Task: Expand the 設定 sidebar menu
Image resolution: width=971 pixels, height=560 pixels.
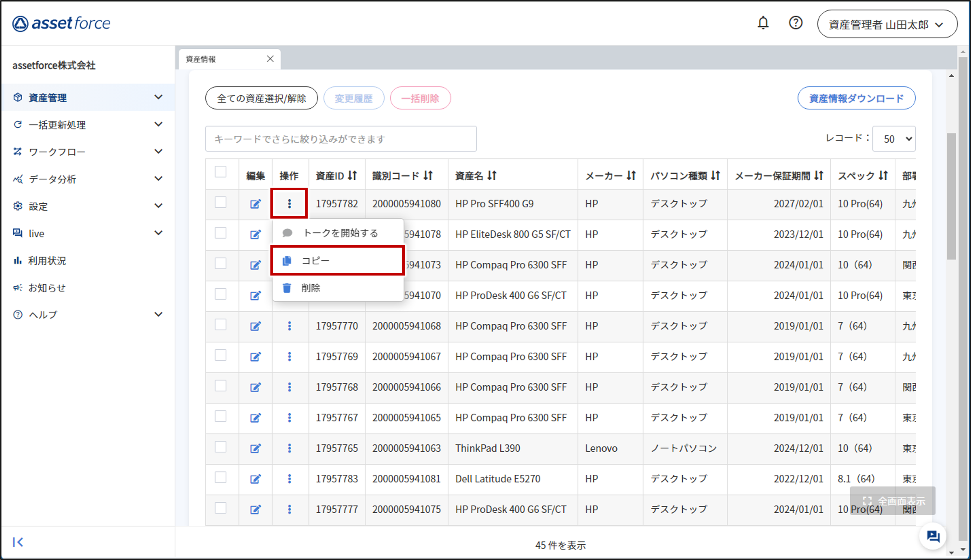Action: point(88,206)
